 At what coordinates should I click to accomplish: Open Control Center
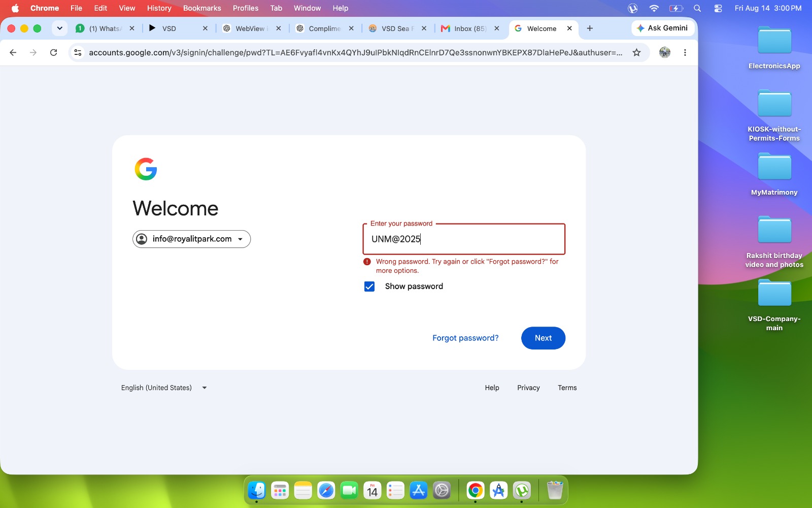coord(718,8)
